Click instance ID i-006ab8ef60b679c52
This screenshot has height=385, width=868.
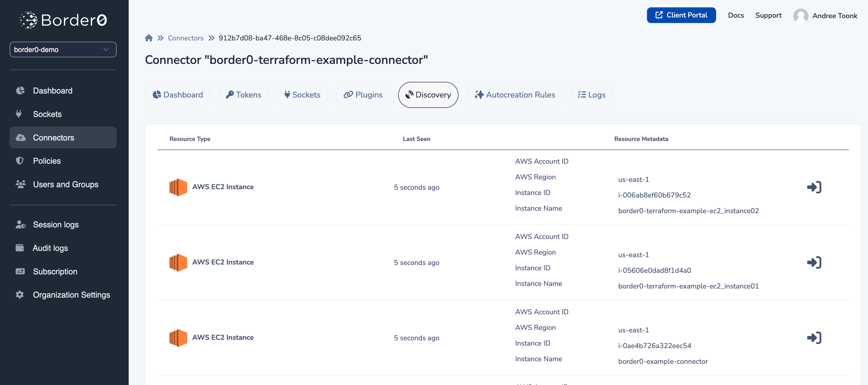pos(654,195)
